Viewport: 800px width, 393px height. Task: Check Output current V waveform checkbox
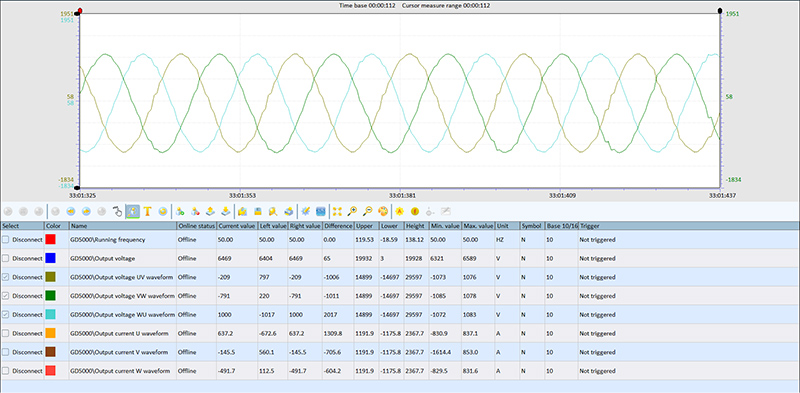[6, 352]
